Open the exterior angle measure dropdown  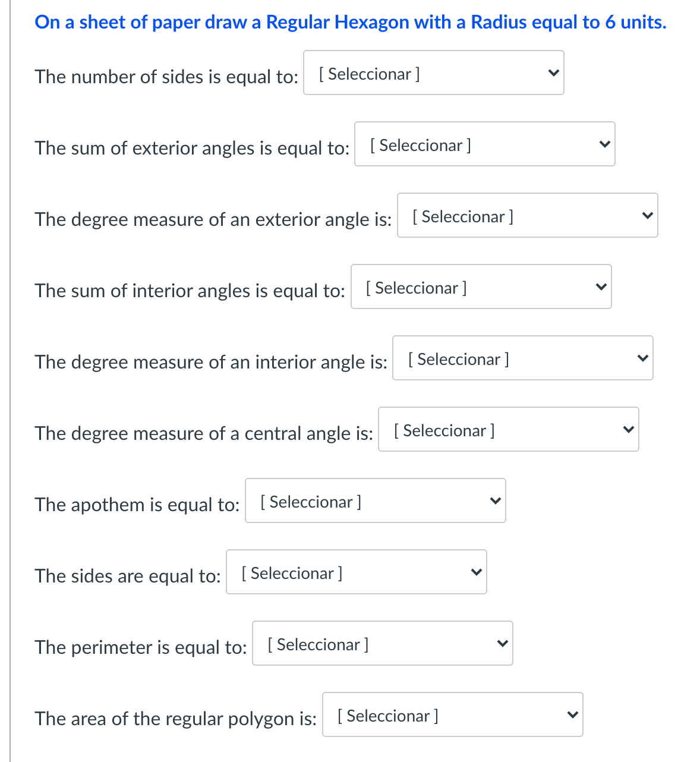click(527, 215)
